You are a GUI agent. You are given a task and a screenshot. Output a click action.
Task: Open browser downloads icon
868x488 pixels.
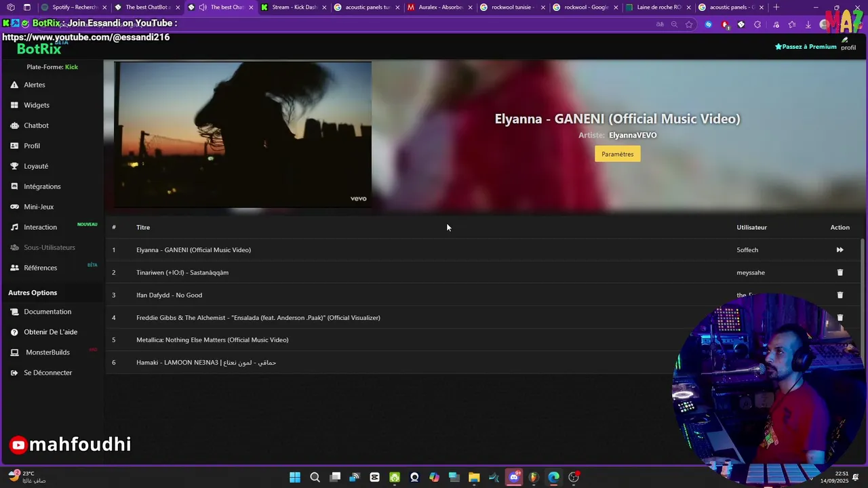[x=808, y=24]
